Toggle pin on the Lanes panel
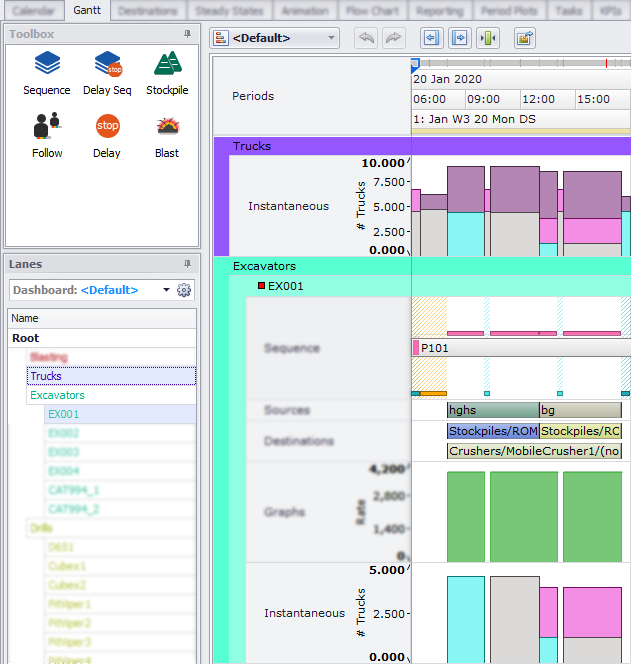Viewport: 631px width, 664px height. [187, 264]
